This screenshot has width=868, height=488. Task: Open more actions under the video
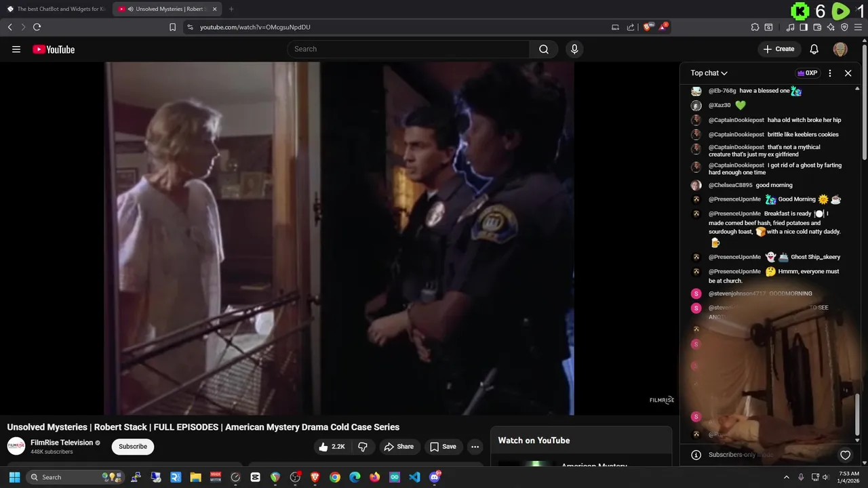[475, 447]
